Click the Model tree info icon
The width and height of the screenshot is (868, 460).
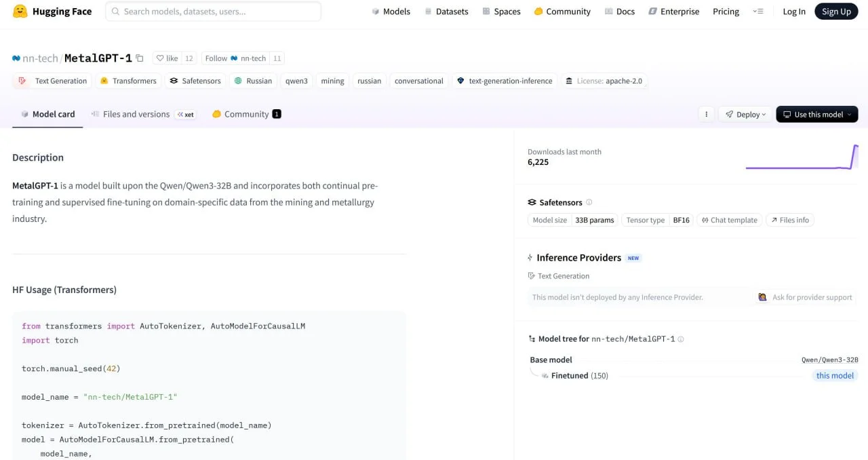tap(681, 339)
